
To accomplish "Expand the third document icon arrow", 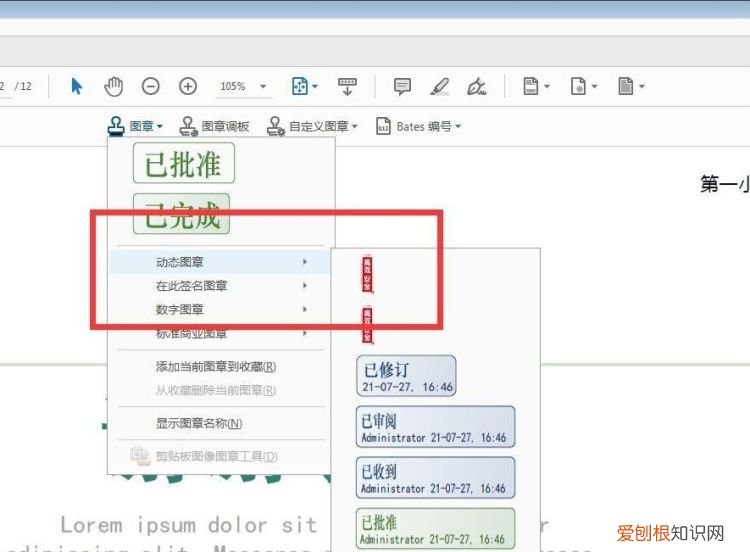I will (642, 87).
